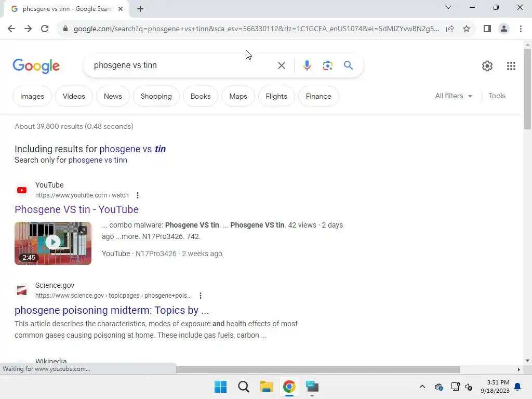The width and height of the screenshot is (532, 399).
Task: Open the search Tools options
Action: (x=497, y=96)
